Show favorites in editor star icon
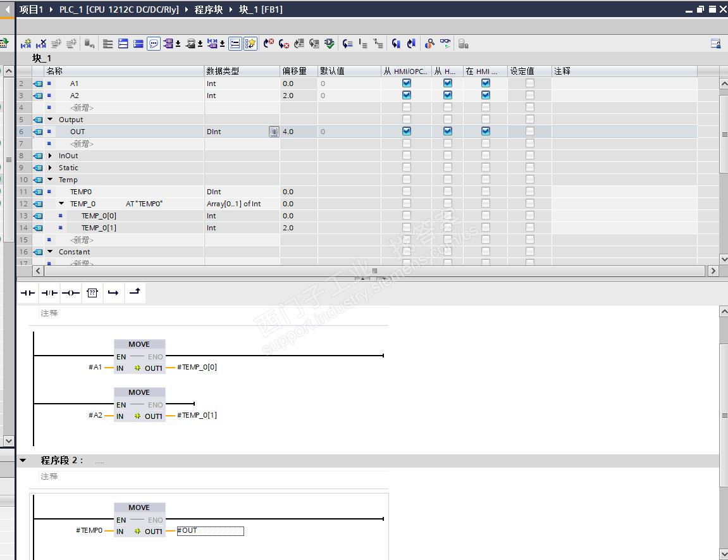The image size is (728, 560). [x=250, y=44]
